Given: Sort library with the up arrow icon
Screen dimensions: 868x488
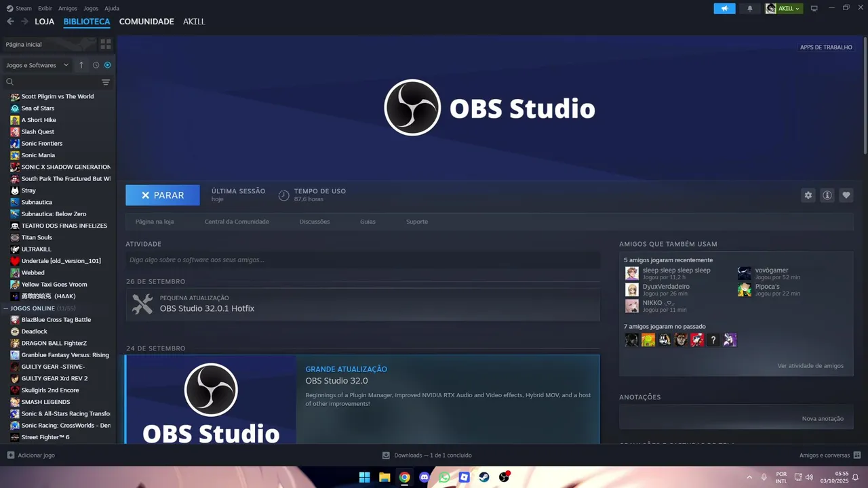Looking at the screenshot, I should click(x=81, y=65).
